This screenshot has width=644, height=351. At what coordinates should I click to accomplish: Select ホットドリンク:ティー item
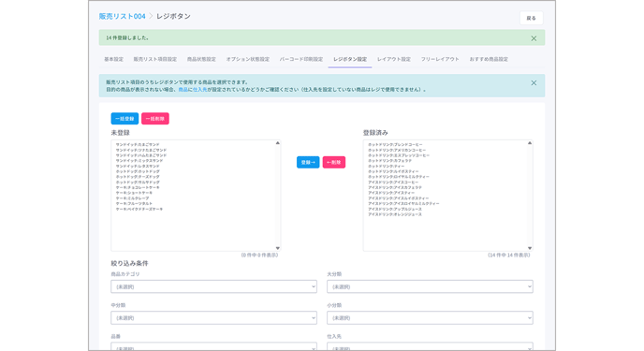tap(386, 167)
